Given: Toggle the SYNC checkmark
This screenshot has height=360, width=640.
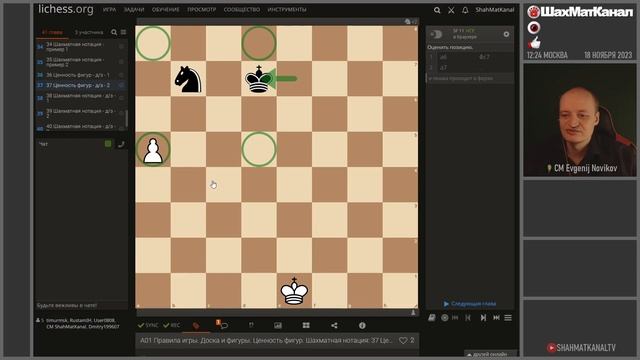Looking at the screenshot, I should 148,325.
